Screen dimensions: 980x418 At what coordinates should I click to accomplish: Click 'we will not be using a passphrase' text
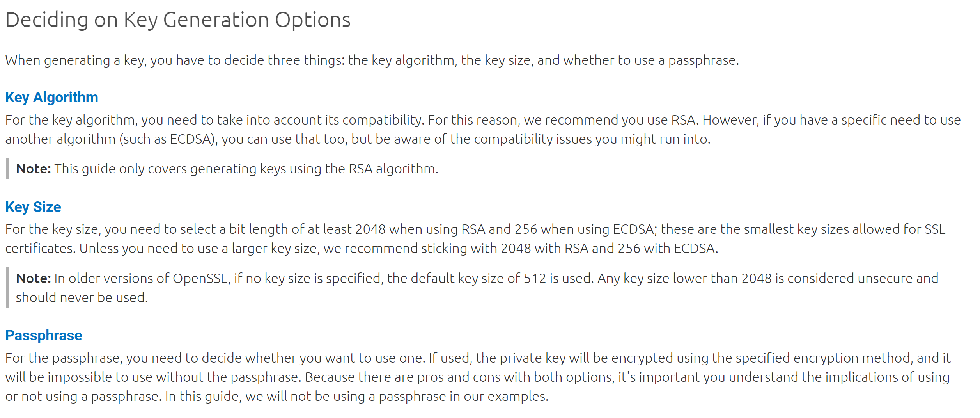(x=346, y=396)
